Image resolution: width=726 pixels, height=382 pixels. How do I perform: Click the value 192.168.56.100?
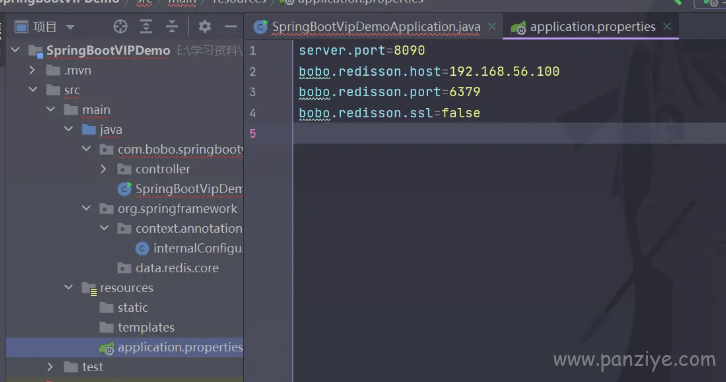pyautogui.click(x=504, y=71)
